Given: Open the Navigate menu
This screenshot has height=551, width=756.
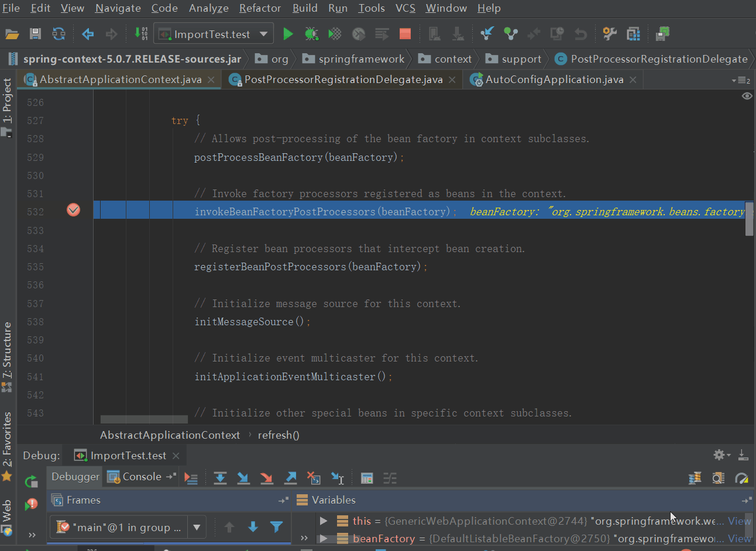Looking at the screenshot, I should pos(118,8).
